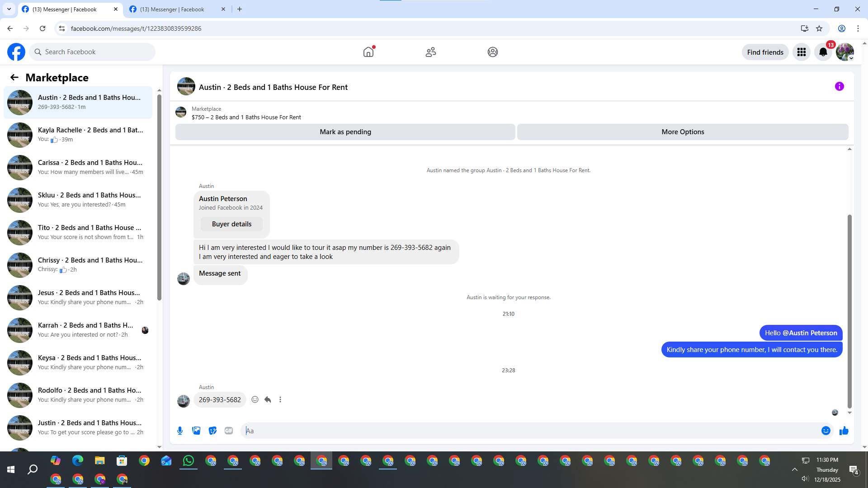Type in the Aa message field
The image size is (868, 488).
click(529, 431)
